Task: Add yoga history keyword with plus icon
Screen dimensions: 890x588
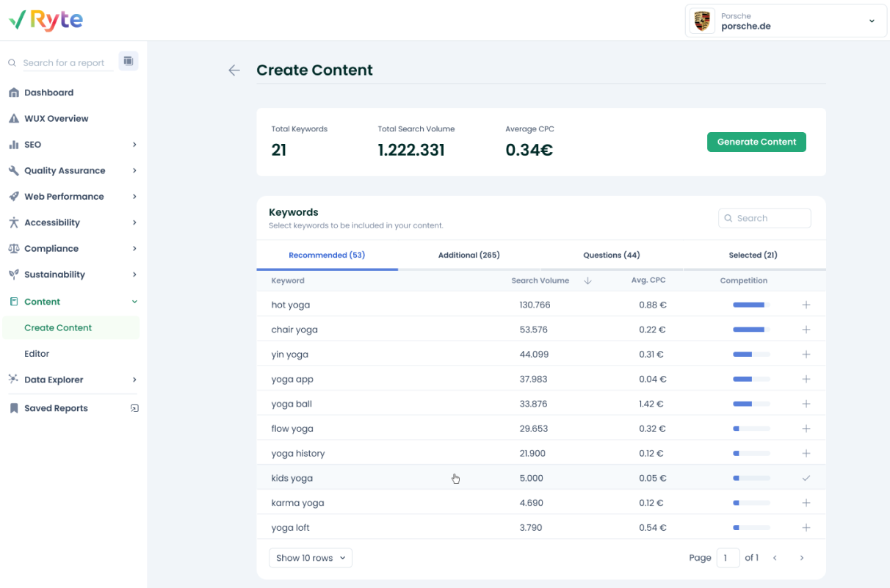Action: 806,454
